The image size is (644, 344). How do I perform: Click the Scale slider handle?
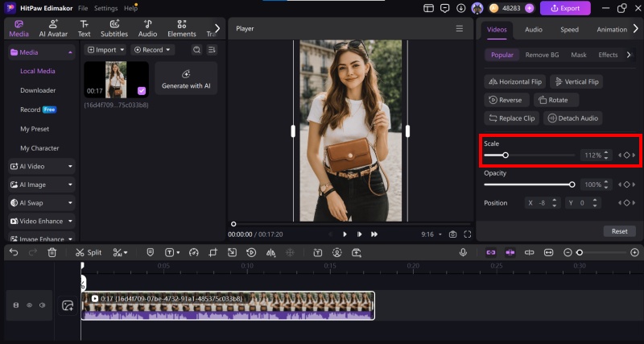click(x=506, y=155)
